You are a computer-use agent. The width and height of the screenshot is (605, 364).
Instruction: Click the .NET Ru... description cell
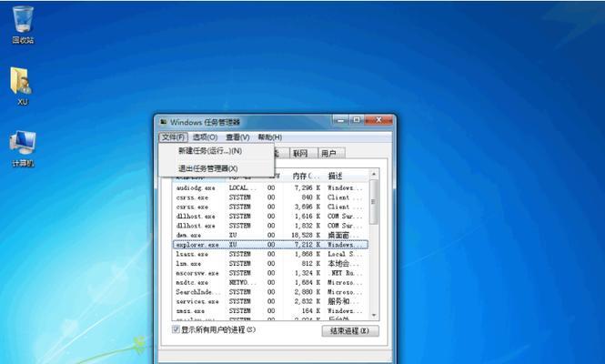tap(346, 273)
